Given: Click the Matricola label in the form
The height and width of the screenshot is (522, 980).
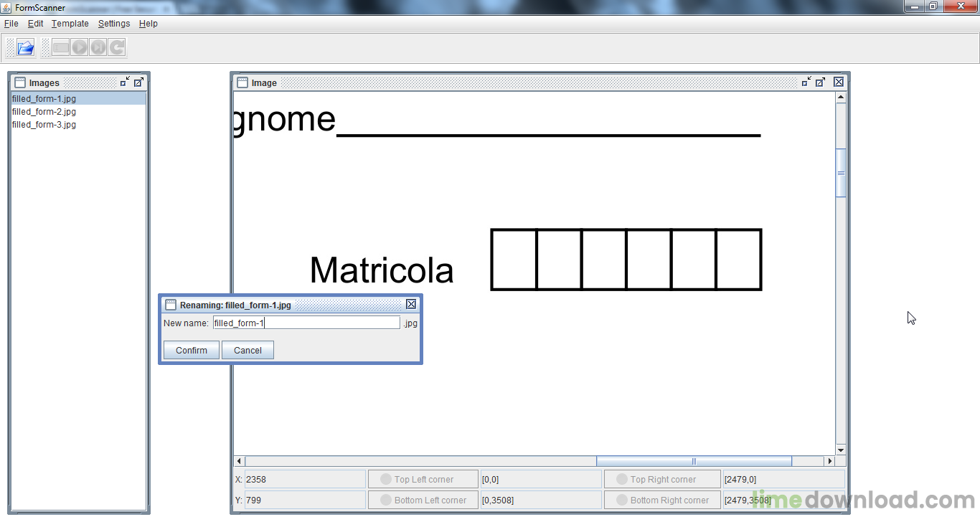Looking at the screenshot, I should click(x=382, y=271).
